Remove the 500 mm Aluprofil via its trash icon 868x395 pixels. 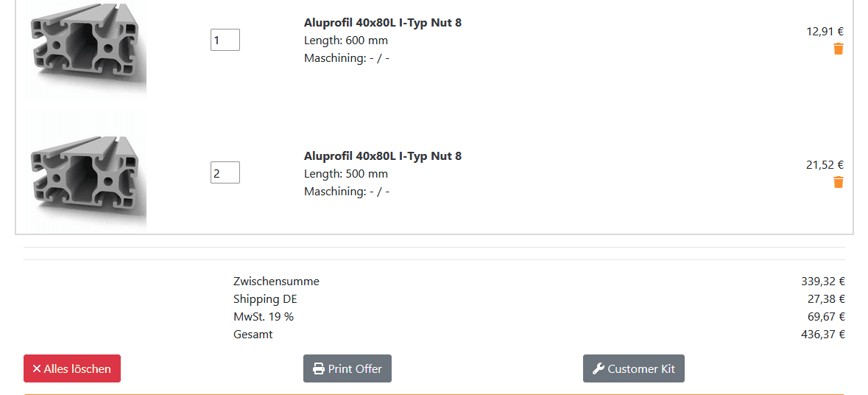coord(838,182)
